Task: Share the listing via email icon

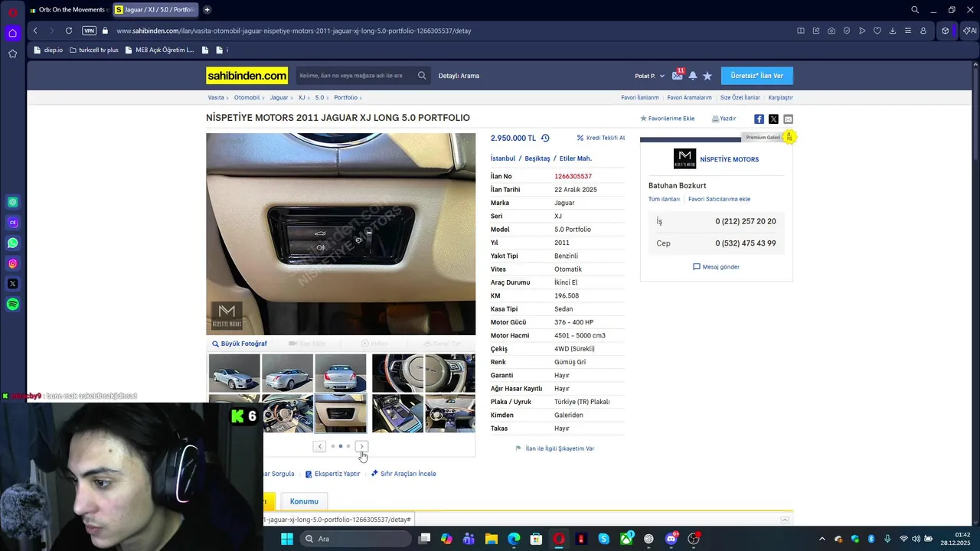Action: 788,119
